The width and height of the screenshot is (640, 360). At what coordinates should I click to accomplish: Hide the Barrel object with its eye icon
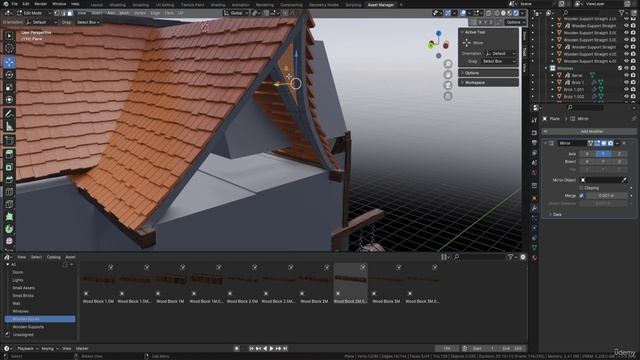tap(626, 76)
